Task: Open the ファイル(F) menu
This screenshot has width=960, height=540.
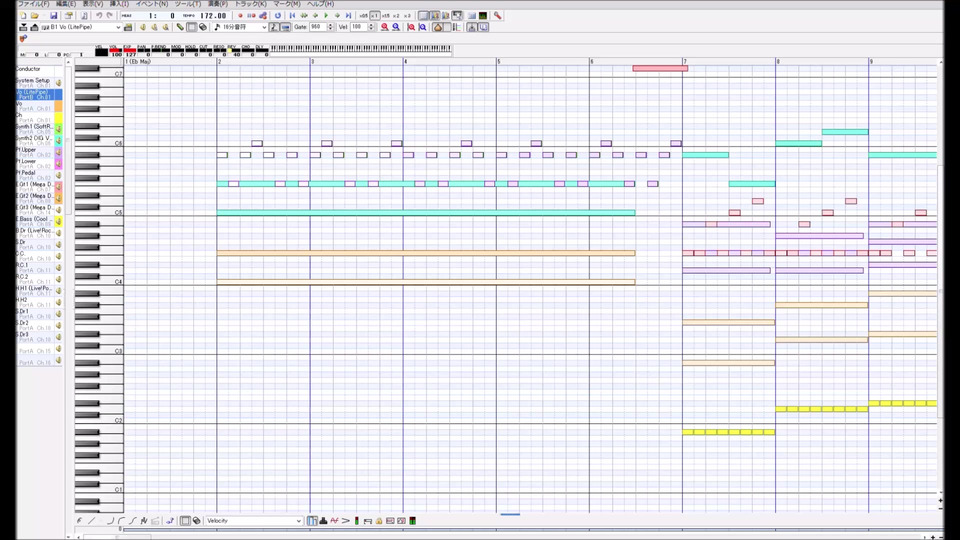Action: click(33, 4)
